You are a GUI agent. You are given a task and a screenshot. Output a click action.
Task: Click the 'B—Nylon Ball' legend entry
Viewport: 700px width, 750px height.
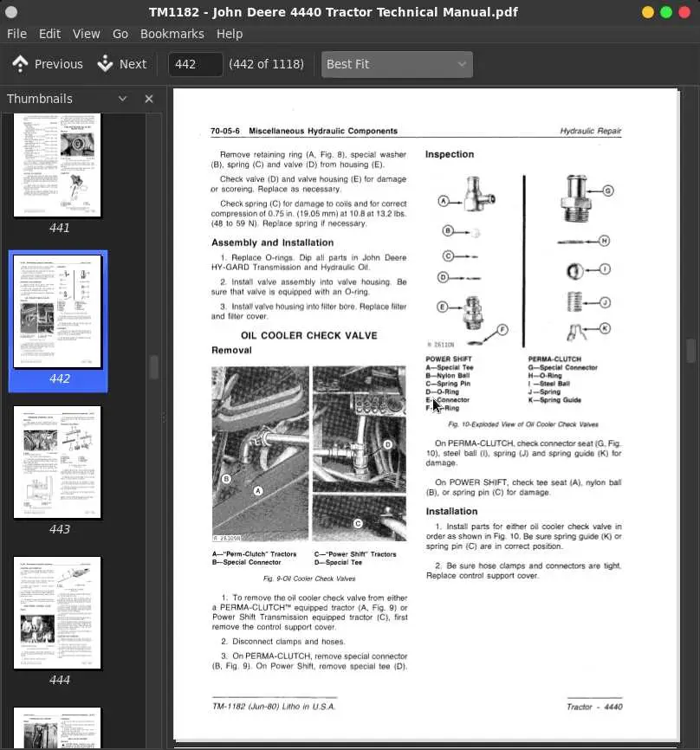tap(447, 376)
